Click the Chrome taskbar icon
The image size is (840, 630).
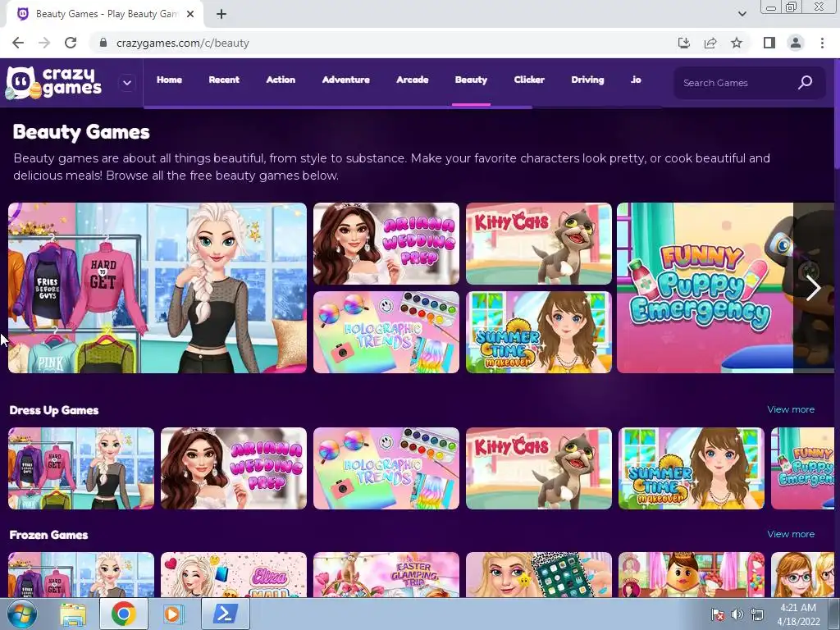(x=123, y=614)
